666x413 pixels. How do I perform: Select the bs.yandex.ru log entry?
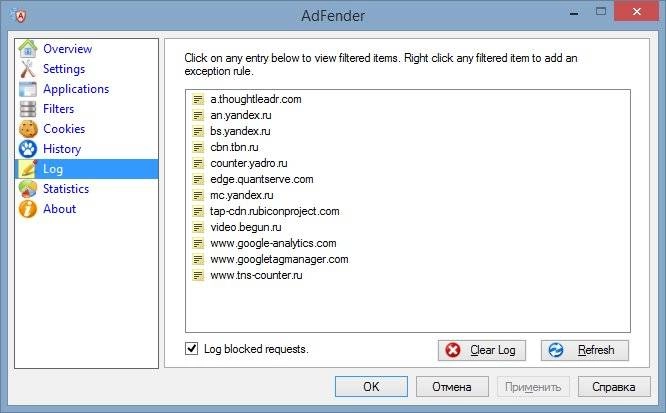240,131
